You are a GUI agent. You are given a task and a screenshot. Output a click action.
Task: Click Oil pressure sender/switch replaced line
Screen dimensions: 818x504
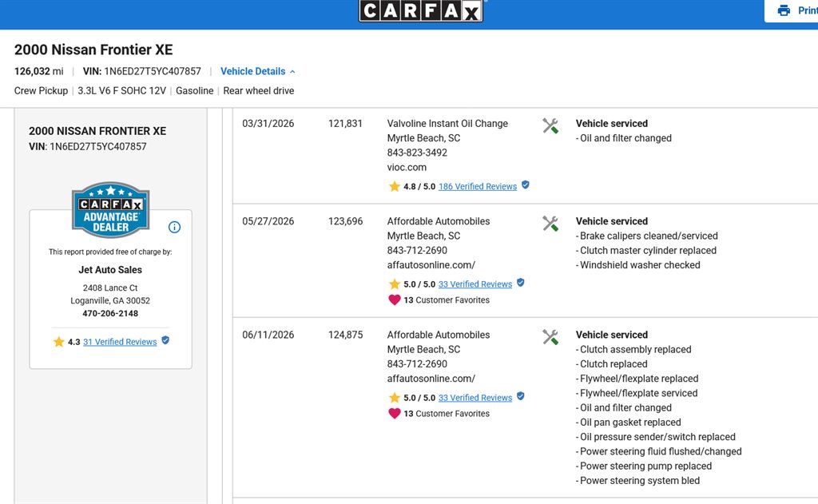[x=656, y=437]
